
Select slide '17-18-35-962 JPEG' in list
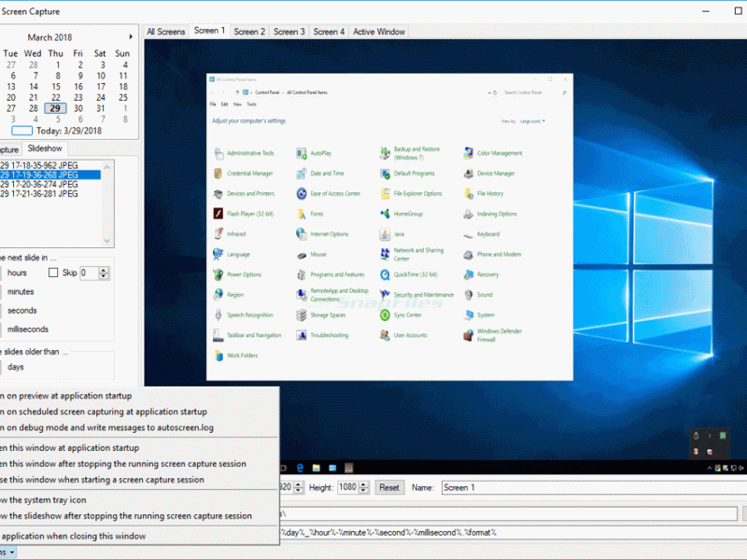tap(50, 165)
